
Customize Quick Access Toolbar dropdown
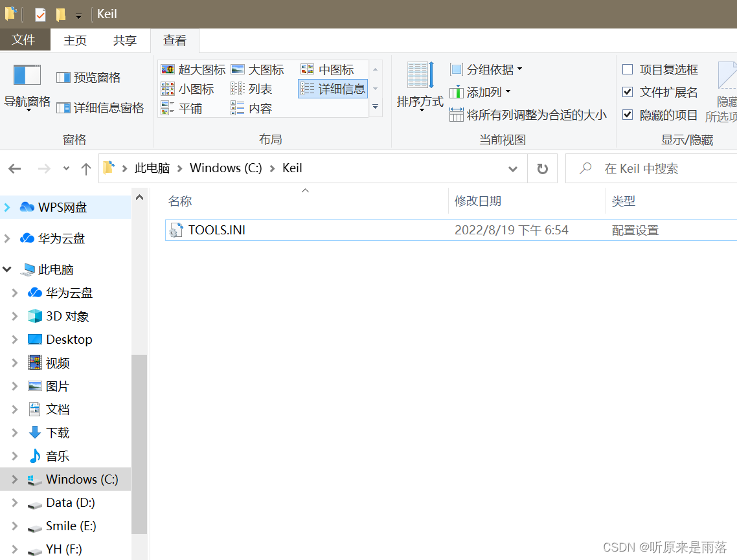[78, 16]
